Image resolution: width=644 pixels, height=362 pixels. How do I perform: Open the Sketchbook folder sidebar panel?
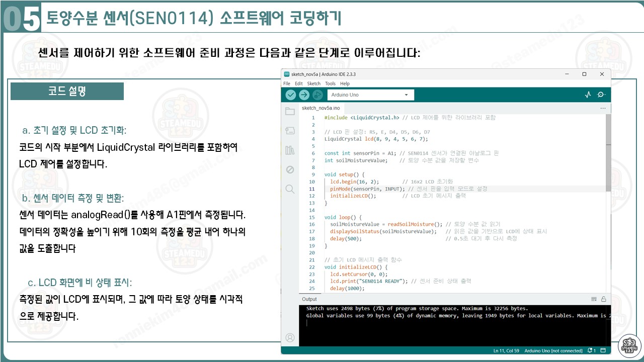pos(290,112)
